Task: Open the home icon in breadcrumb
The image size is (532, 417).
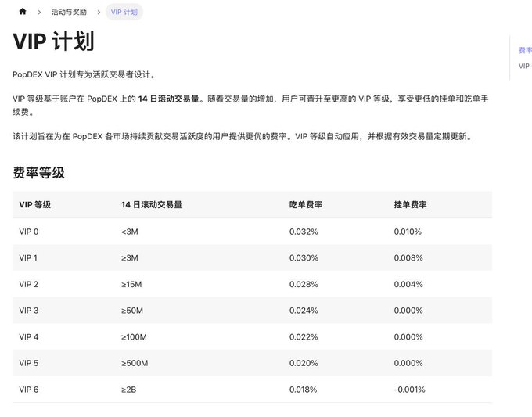Action: [x=23, y=12]
